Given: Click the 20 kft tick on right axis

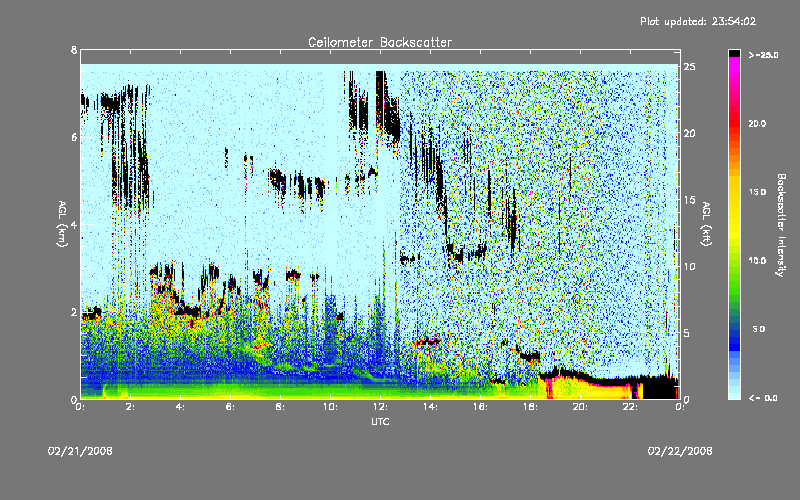Looking at the screenshot, I should coord(689,133).
